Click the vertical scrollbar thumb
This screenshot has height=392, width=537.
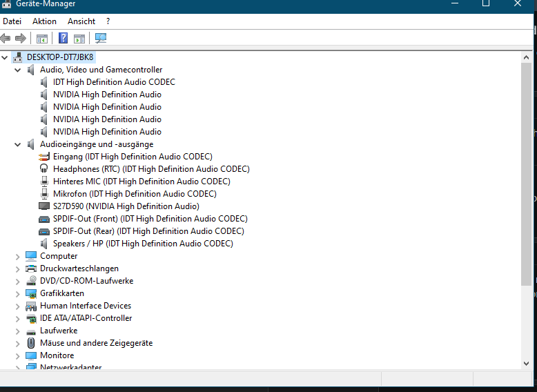[x=527, y=174]
